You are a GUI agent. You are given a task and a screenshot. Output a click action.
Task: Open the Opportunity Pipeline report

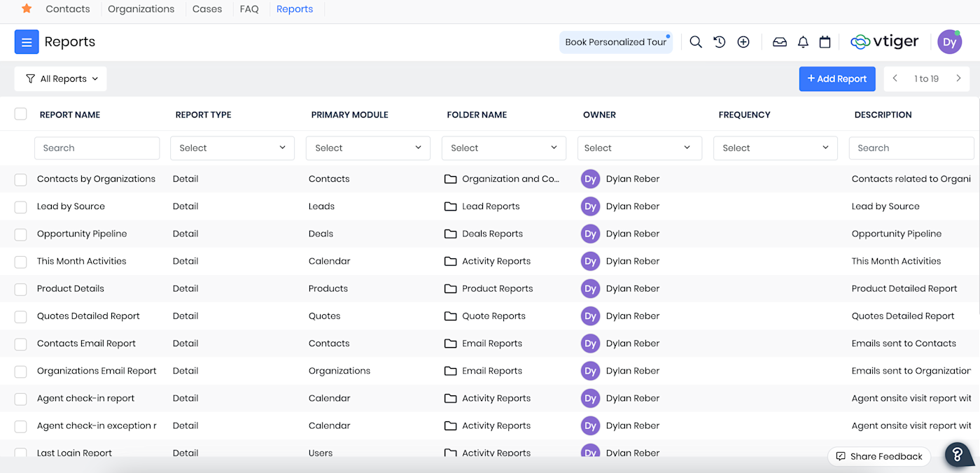click(82, 234)
